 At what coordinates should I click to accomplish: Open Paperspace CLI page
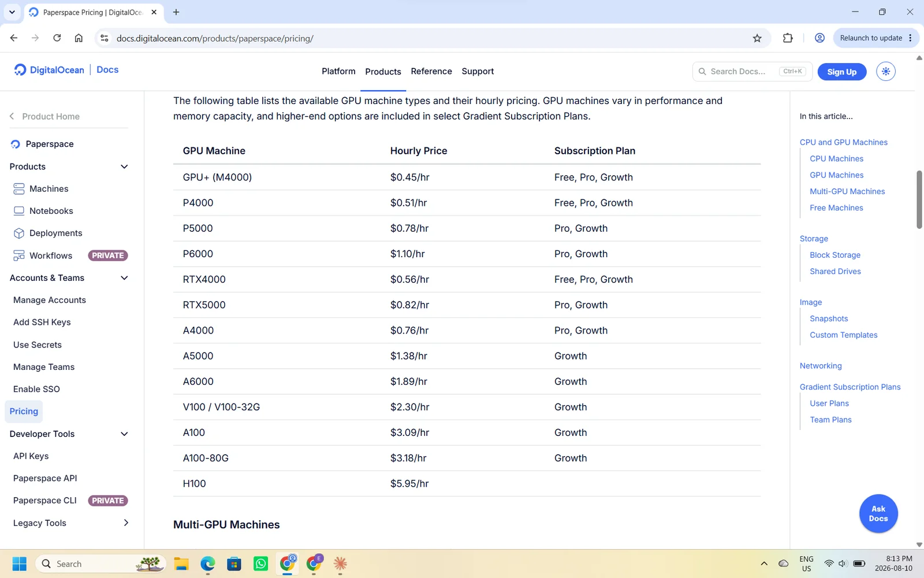point(45,501)
